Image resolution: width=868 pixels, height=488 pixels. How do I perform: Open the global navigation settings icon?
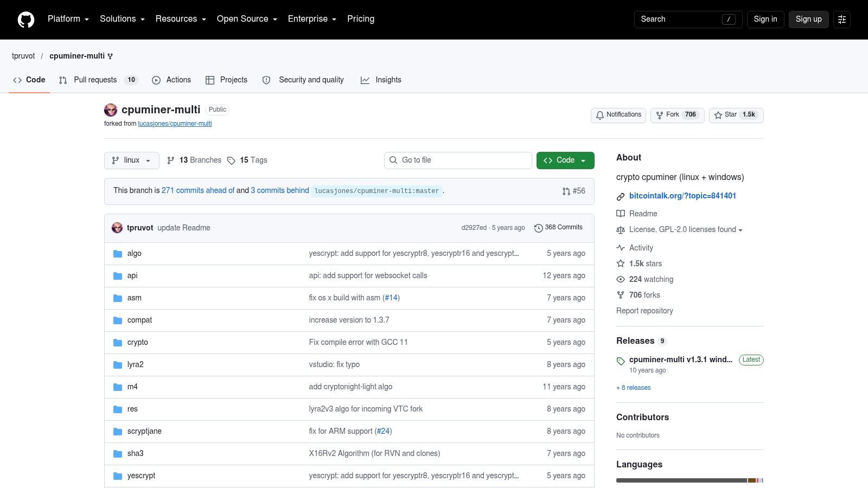point(842,20)
